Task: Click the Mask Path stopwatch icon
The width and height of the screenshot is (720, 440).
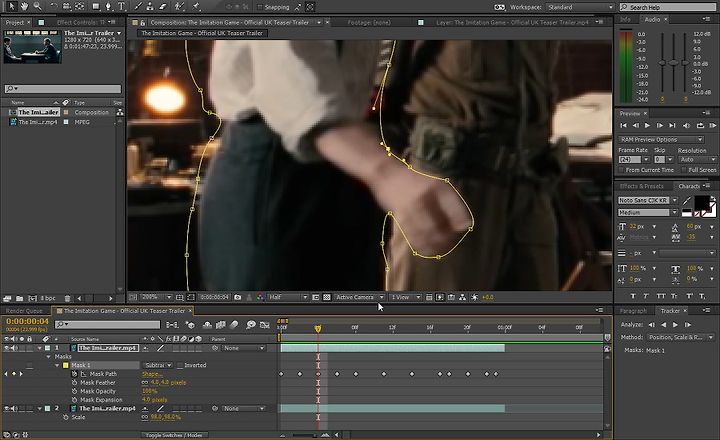Action: click(74, 374)
